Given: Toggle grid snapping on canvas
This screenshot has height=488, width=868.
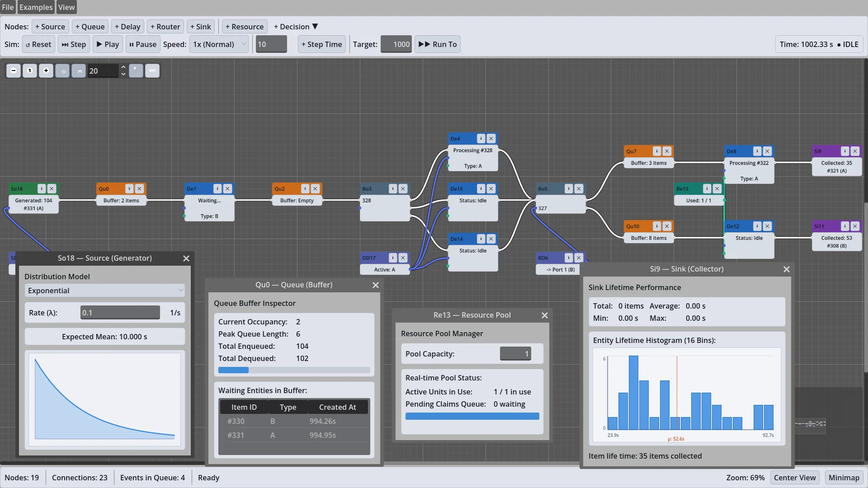Looking at the screenshot, I should (79, 70).
